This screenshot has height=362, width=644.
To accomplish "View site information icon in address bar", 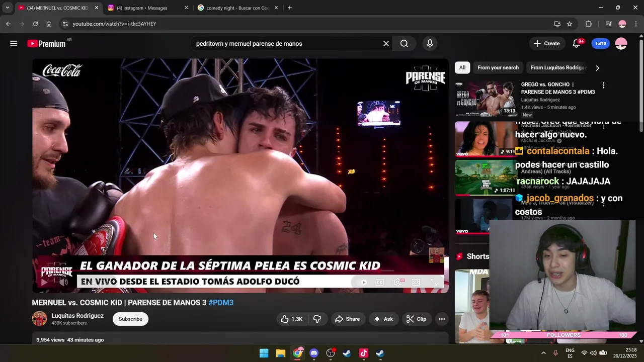I will (x=65, y=24).
